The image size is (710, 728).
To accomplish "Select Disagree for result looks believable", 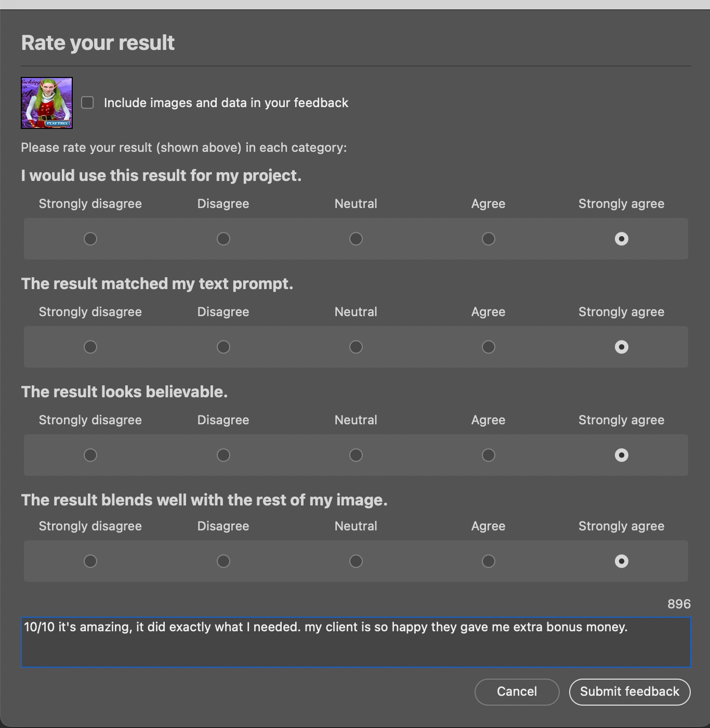I will click(223, 455).
